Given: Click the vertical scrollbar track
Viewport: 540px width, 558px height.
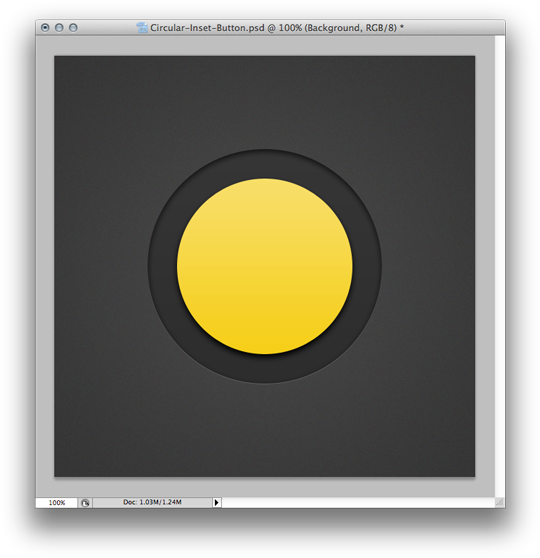Looking at the screenshot, I should point(500,266).
